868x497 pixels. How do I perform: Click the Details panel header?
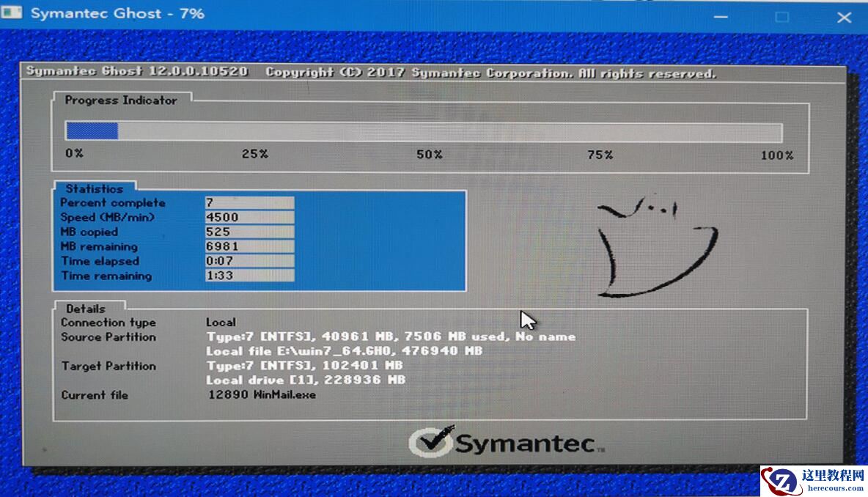point(87,309)
